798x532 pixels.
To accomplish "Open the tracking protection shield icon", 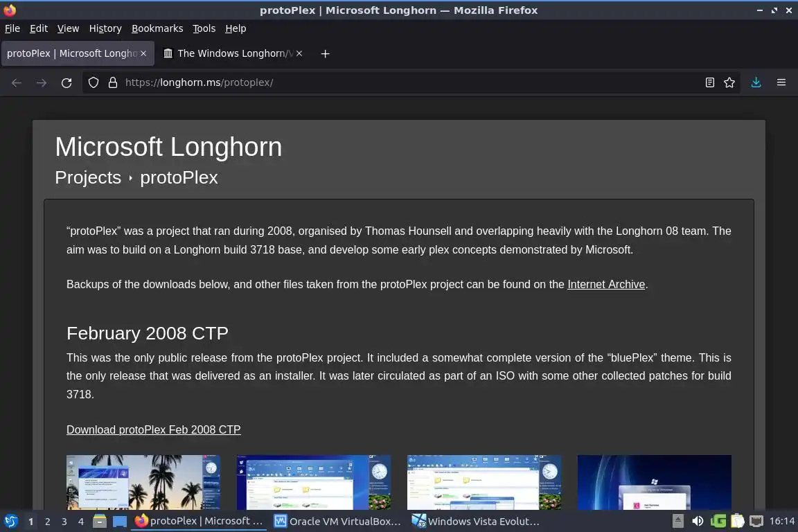I will [x=93, y=82].
